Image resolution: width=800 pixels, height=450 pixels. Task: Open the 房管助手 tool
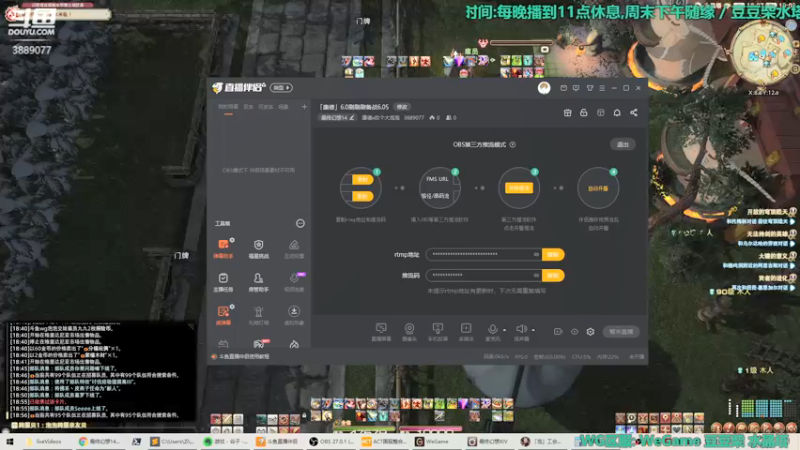pyautogui.click(x=259, y=282)
